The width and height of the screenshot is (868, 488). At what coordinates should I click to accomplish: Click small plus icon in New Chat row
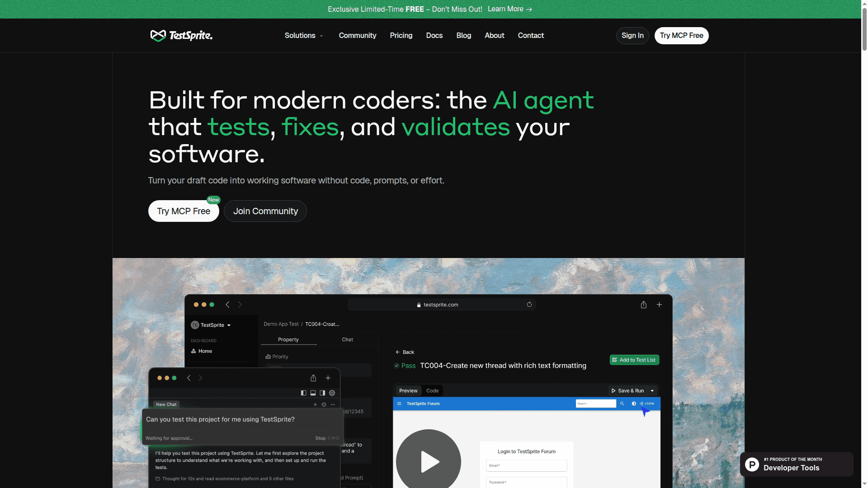point(315,404)
